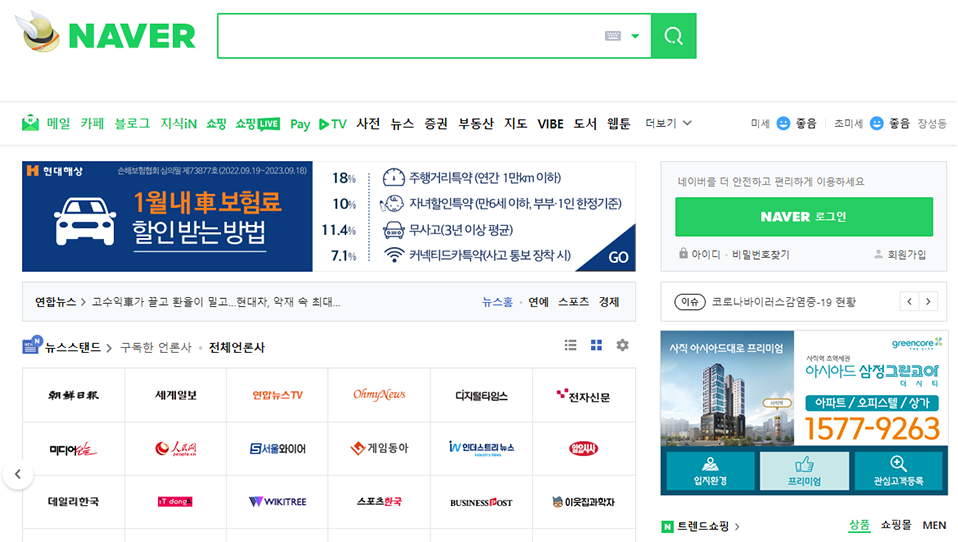Switch newsstand to grid view

[596, 345]
